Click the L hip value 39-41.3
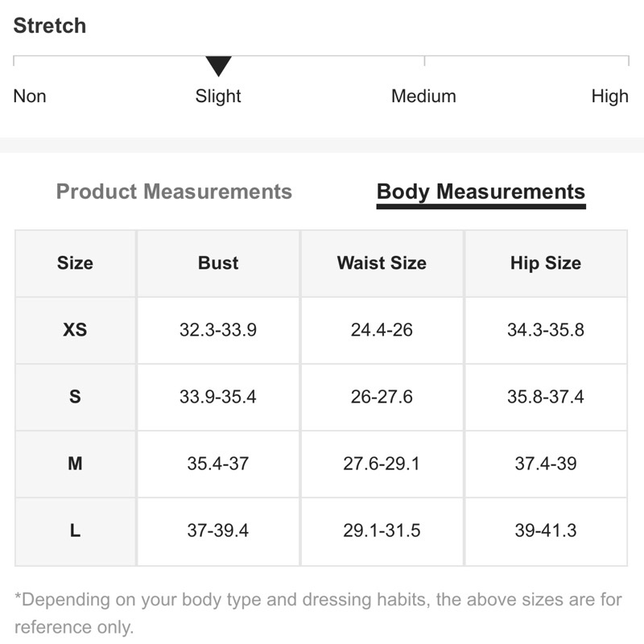Viewport: 644px width, 644px height. click(x=545, y=530)
